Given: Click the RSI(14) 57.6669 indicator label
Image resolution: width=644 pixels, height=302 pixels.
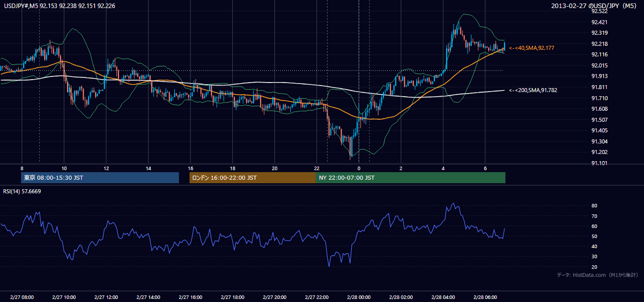Looking at the screenshot, I should click(x=22, y=191).
